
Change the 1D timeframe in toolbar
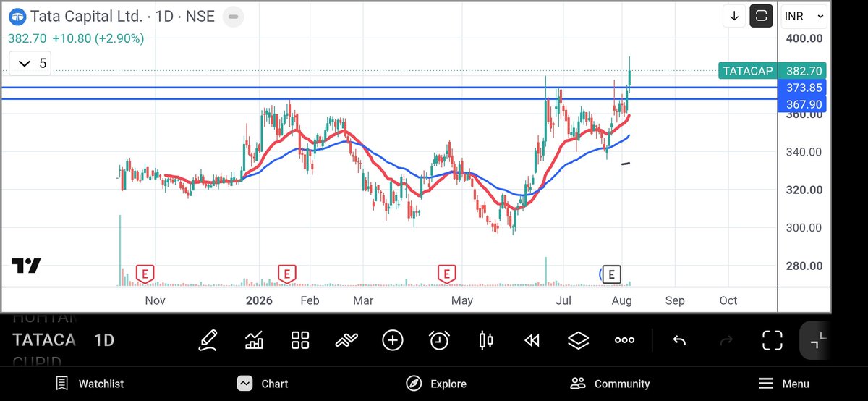click(104, 340)
